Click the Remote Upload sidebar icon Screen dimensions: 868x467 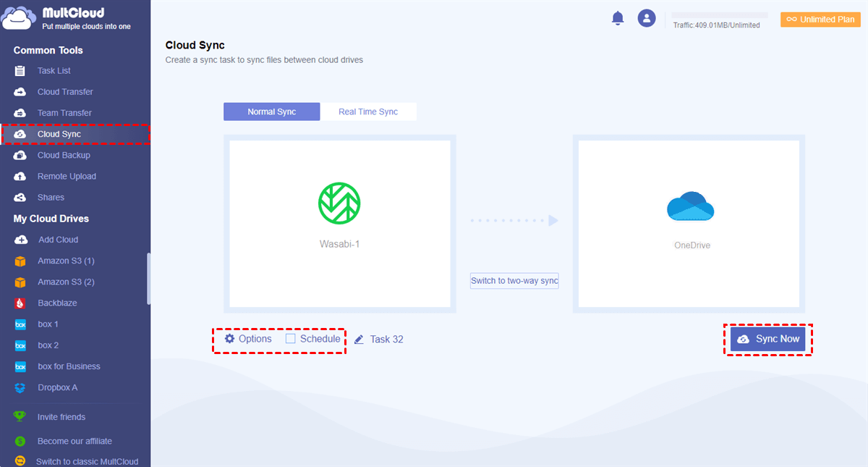(x=20, y=176)
